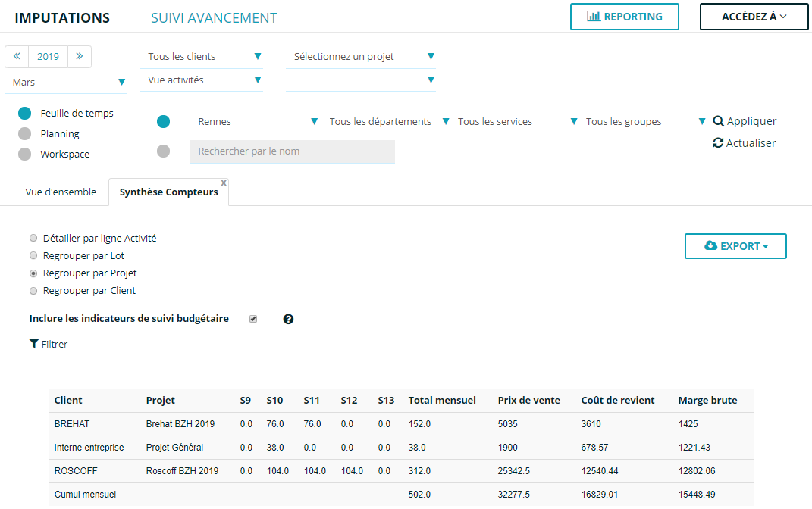Click the REPORTING button
Viewport: 812px width, 509px height.
625,17
